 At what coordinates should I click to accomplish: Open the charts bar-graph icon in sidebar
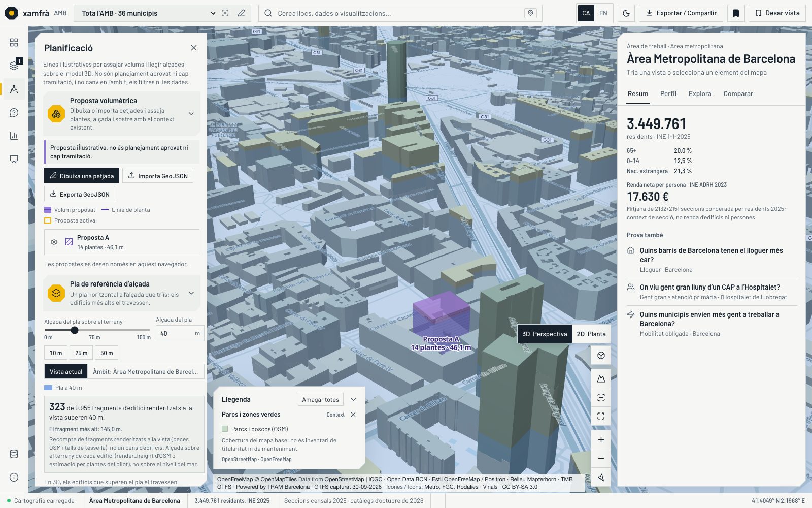pos(14,136)
